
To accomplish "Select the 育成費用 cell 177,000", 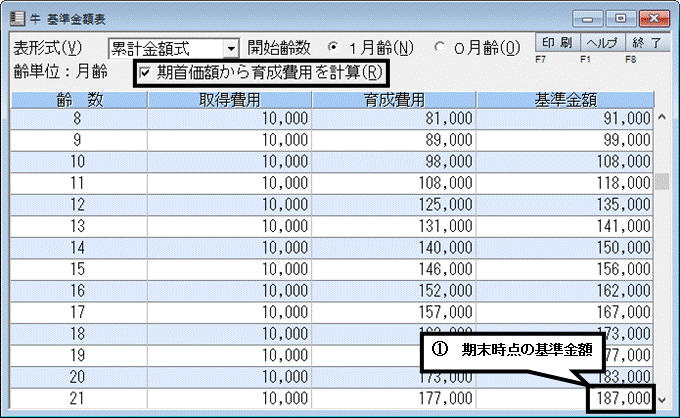I will 394,398.
